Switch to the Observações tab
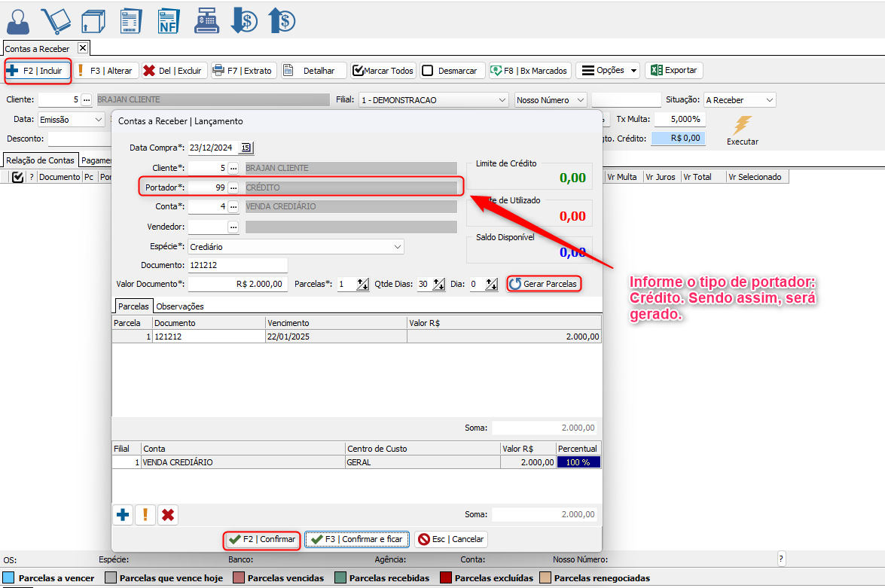The height and width of the screenshot is (588, 885). (x=179, y=306)
